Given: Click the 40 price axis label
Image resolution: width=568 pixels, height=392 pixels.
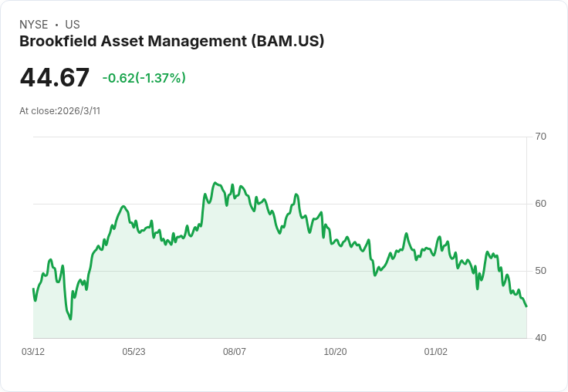Looking at the screenshot, I should [540, 338].
